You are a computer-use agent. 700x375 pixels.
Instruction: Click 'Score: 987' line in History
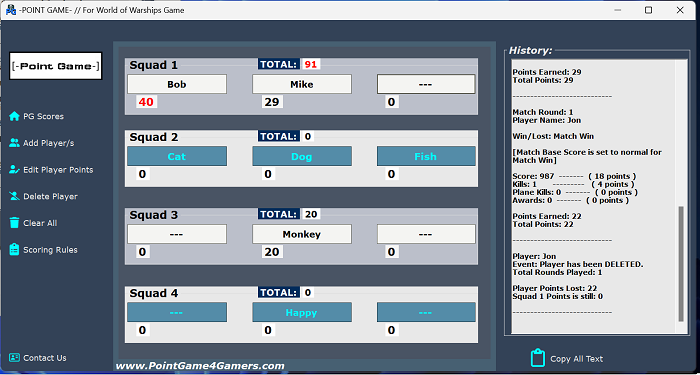coord(574,176)
